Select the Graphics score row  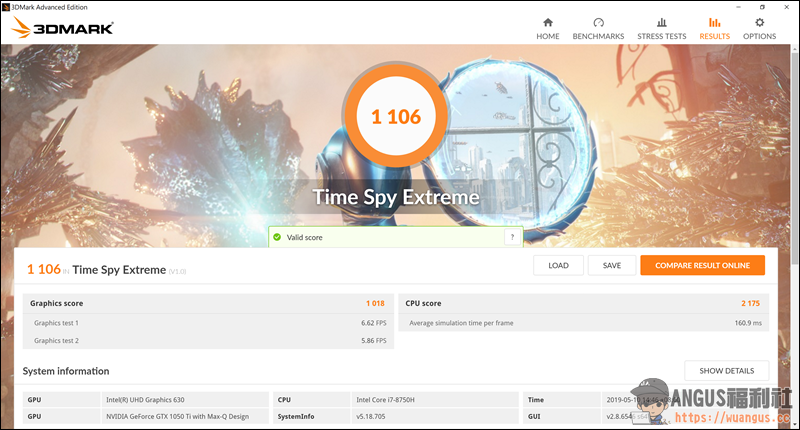tap(208, 303)
